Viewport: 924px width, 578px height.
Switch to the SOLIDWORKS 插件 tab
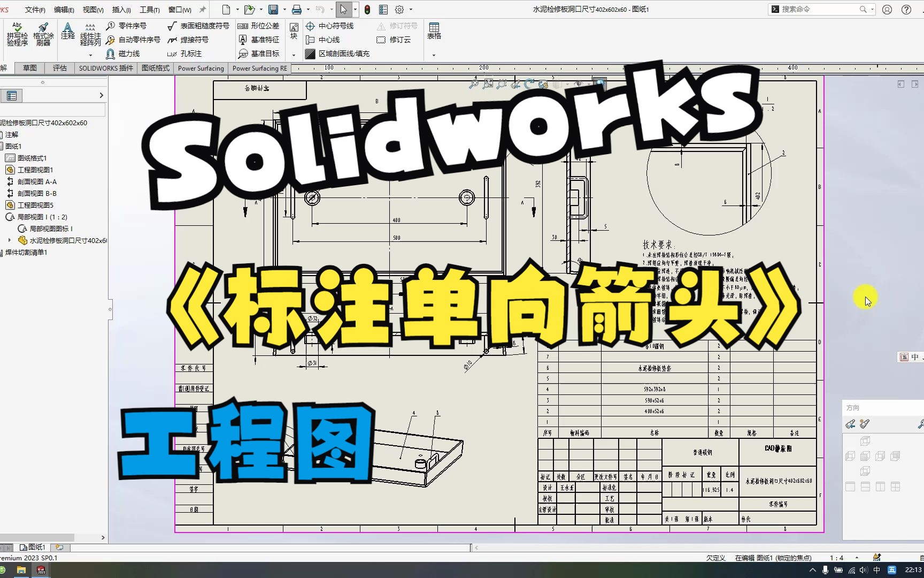click(106, 68)
